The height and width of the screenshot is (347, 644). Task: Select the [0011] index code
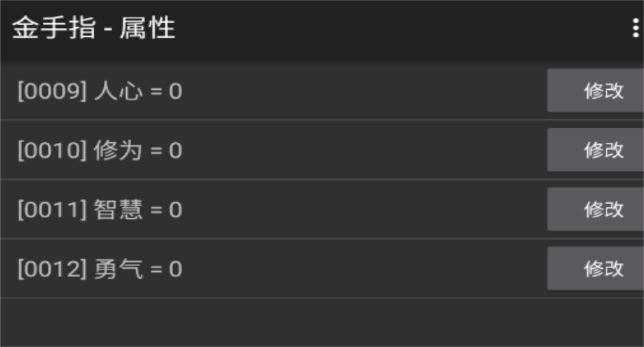tap(52, 211)
